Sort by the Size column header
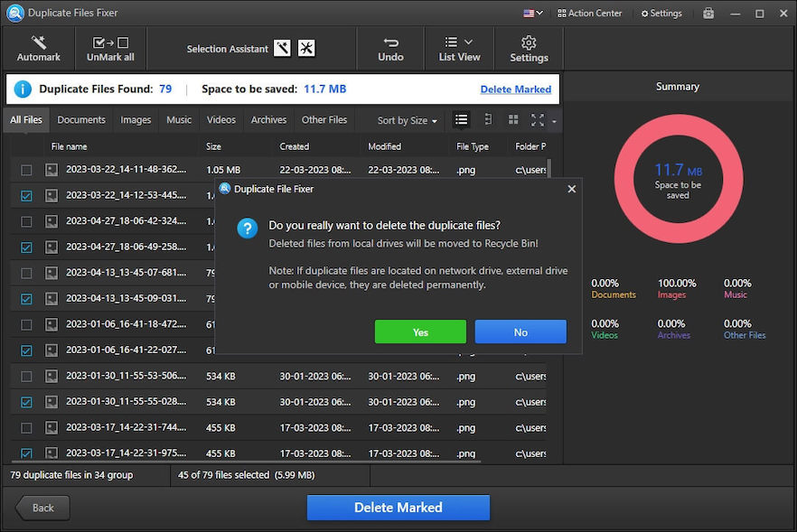Image resolution: width=797 pixels, height=532 pixels. pyautogui.click(x=213, y=146)
